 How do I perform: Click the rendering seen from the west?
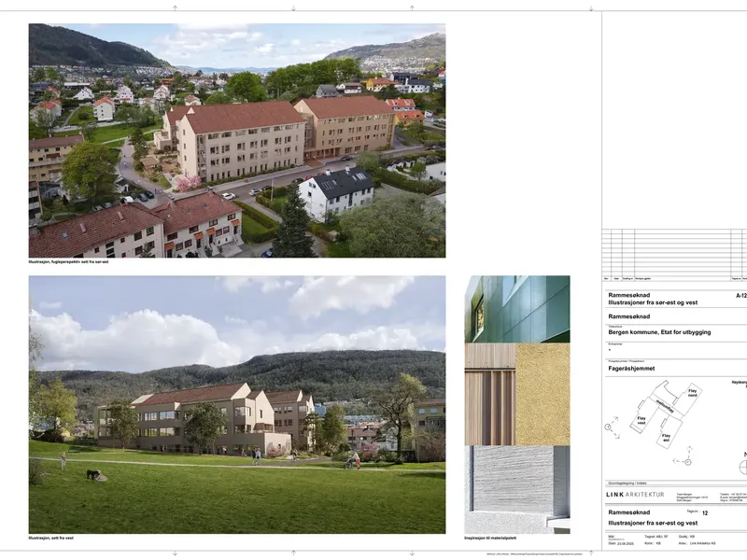(237, 404)
